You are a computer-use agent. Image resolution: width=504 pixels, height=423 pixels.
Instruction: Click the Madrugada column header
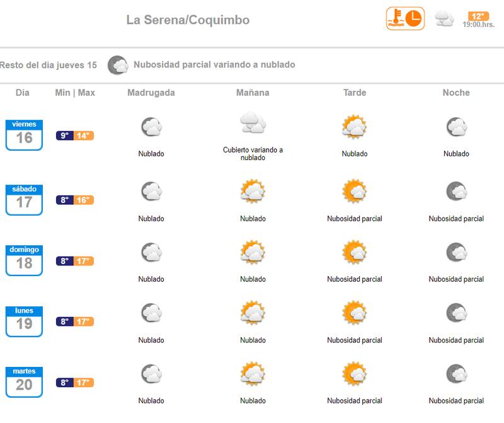tap(151, 93)
